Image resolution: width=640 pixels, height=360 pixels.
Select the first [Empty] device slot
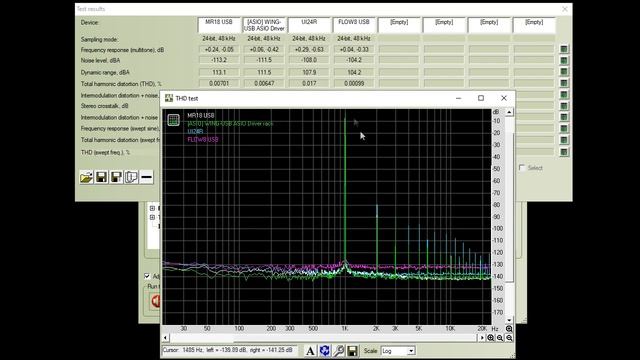click(399, 25)
